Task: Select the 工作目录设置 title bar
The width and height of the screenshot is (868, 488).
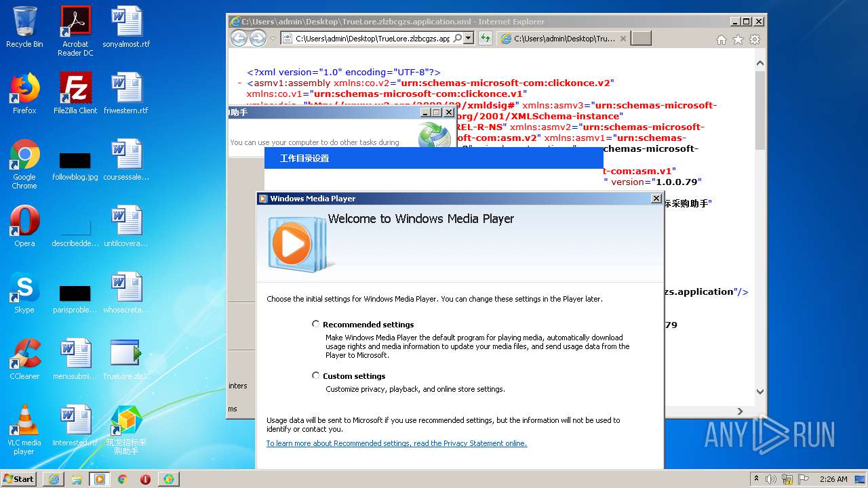Action: 433,158
